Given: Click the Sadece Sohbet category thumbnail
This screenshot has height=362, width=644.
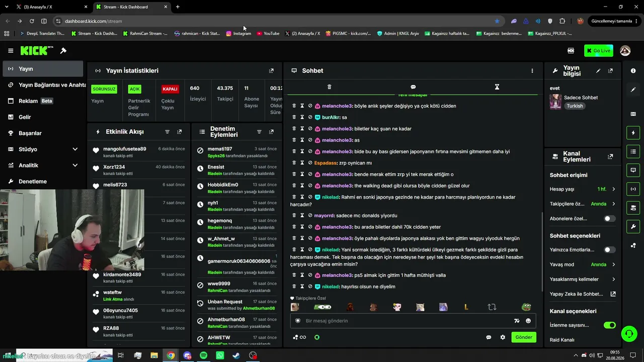Looking at the screenshot, I should (555, 102).
